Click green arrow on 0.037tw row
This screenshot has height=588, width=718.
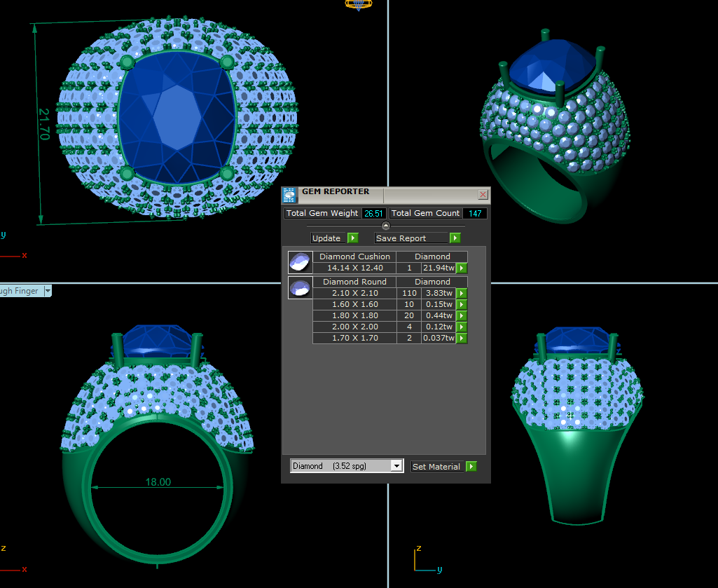[462, 339]
